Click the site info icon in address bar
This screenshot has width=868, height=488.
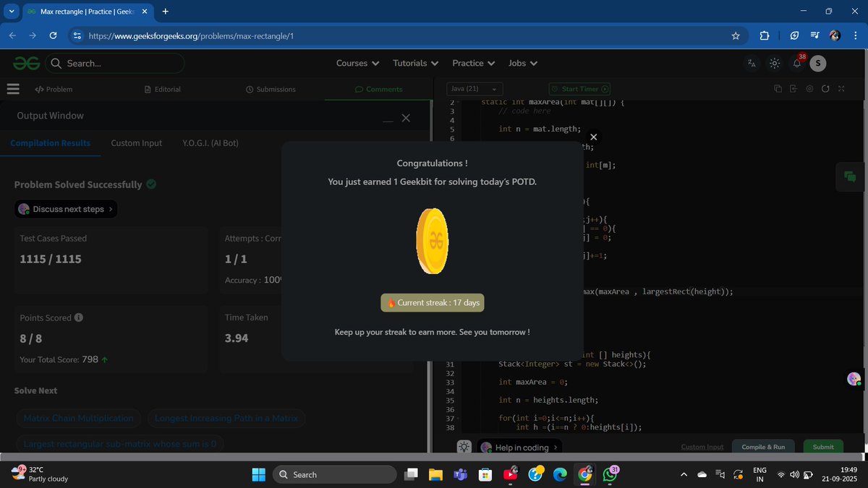pyautogui.click(x=77, y=35)
